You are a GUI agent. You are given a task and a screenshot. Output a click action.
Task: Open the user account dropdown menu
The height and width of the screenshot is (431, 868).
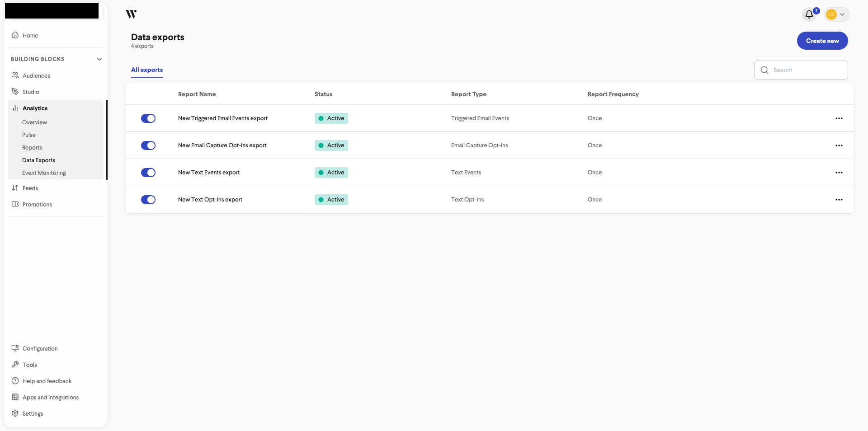click(837, 14)
